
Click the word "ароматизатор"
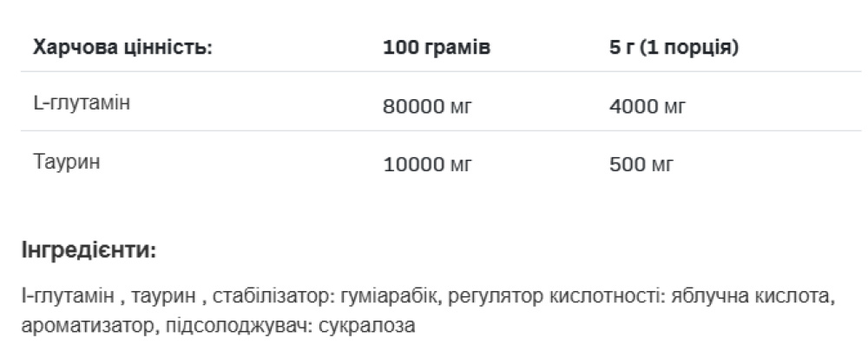click(77, 327)
